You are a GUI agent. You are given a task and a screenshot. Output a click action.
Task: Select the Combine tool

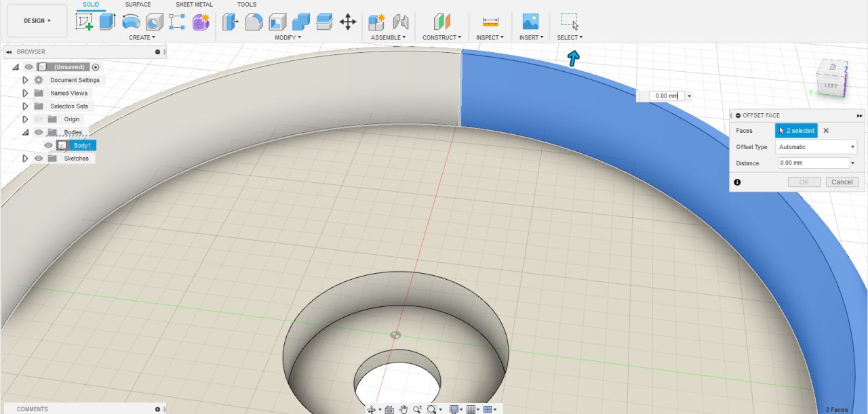click(301, 22)
